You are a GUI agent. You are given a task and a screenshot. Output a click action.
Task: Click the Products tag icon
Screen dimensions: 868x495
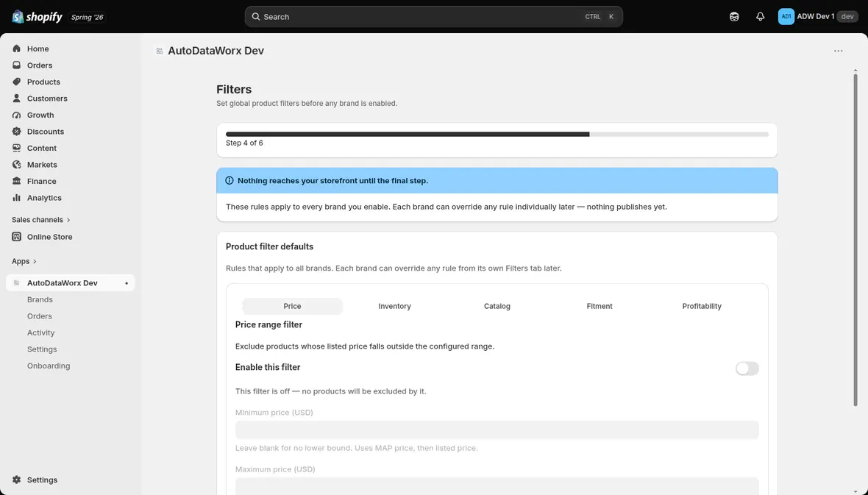(17, 82)
